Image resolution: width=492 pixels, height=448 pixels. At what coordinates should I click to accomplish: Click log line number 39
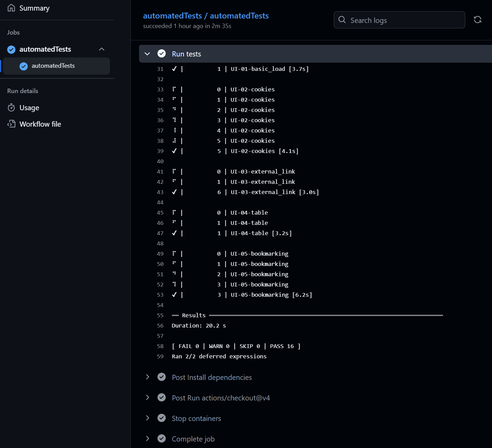coord(160,151)
